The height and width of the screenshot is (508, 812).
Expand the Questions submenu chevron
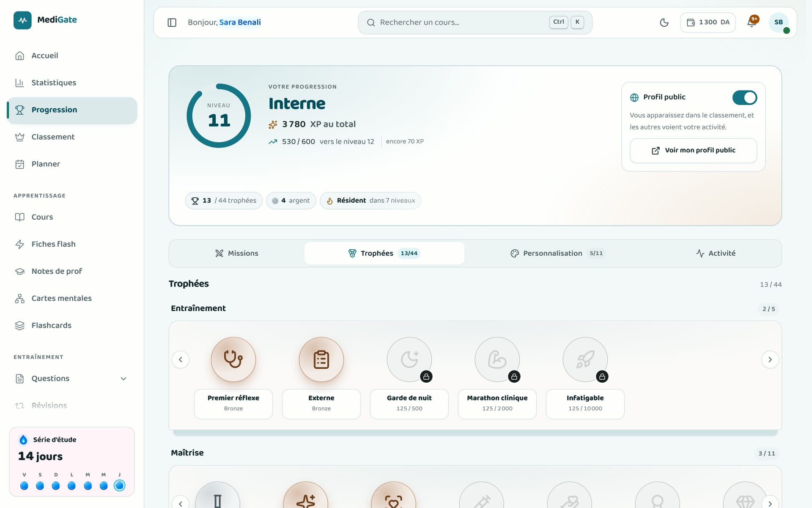123,378
